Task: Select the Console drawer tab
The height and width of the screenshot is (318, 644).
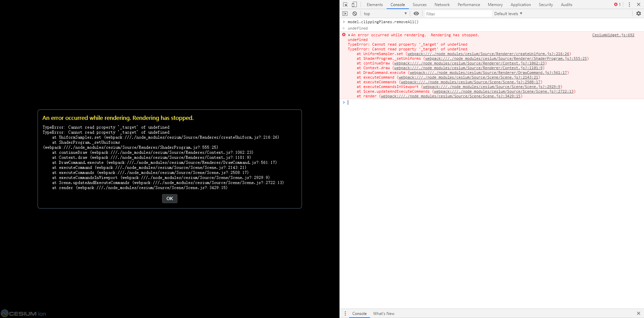Action: [359, 313]
